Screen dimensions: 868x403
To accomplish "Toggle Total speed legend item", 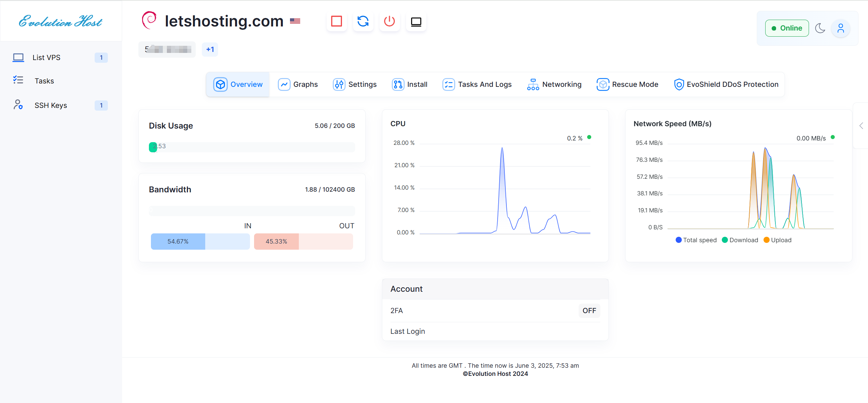I will [696, 240].
